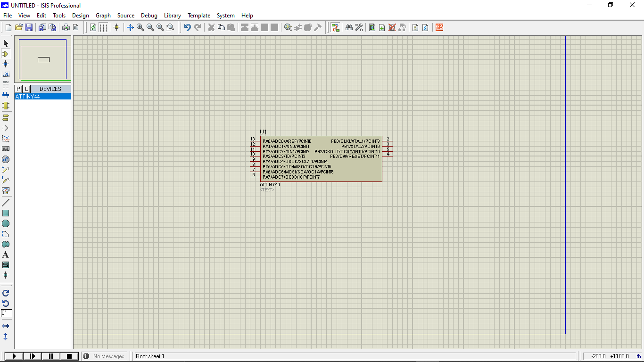Open an existing design file
The width and height of the screenshot is (644, 362).
(x=19, y=27)
